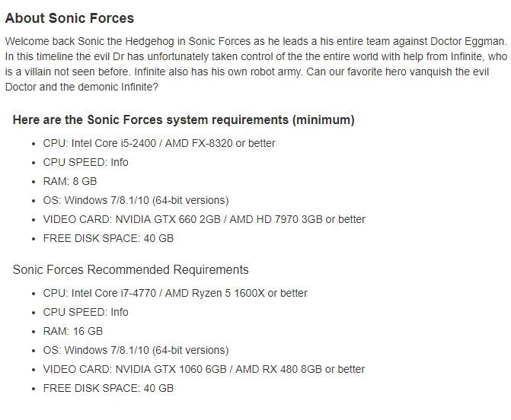The image size is (511, 420).
Task: Click the OS entry under minimum requirements
Action: tap(136, 201)
